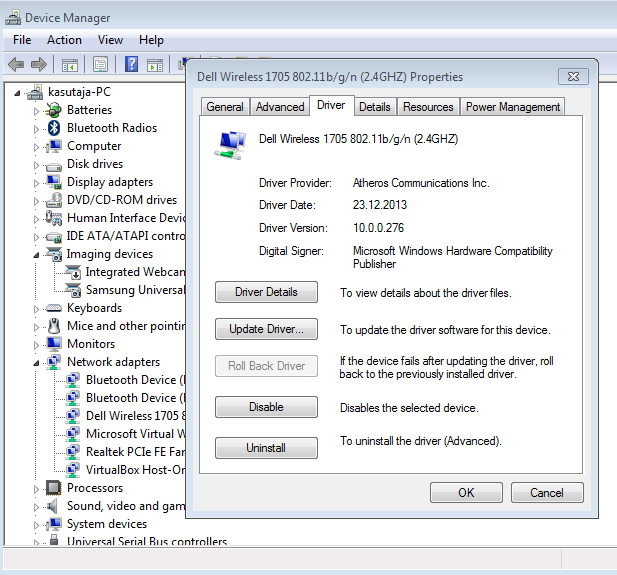Viewport: 617px width, 575px height.
Task: Expand the Processors node
Action: pos(36,489)
